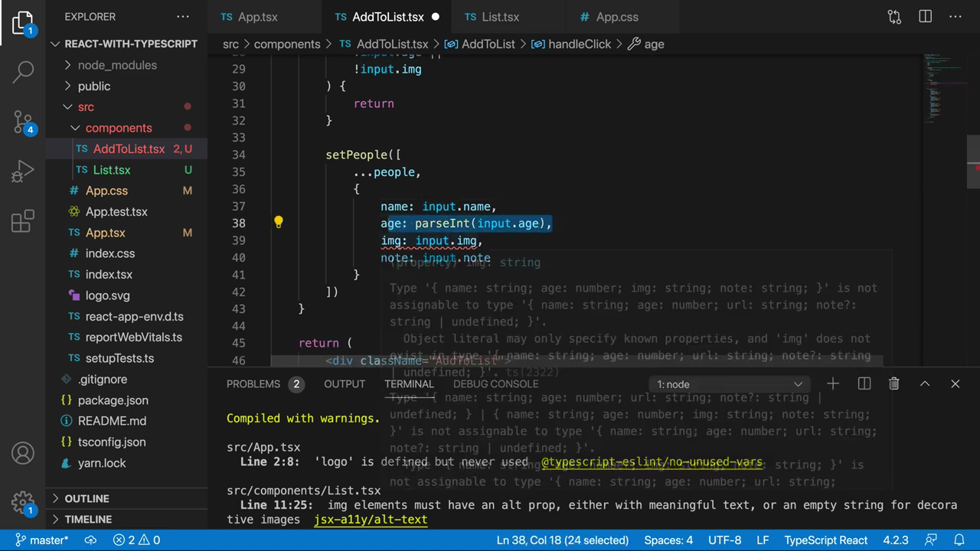Open reportWebVitals.ts in the file tree

126,337
